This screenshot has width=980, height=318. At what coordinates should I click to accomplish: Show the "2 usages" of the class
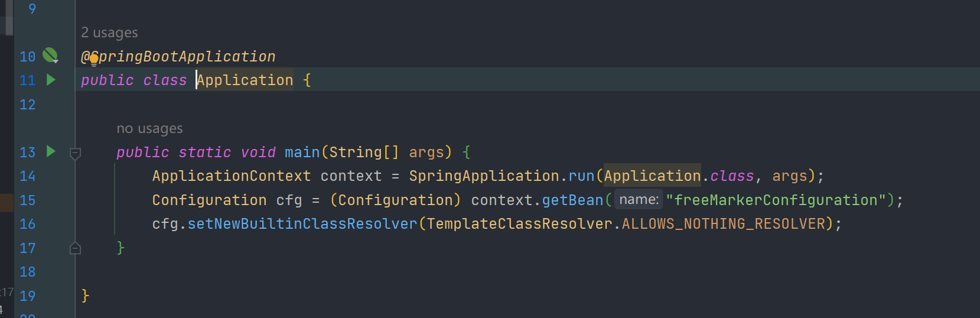(109, 33)
